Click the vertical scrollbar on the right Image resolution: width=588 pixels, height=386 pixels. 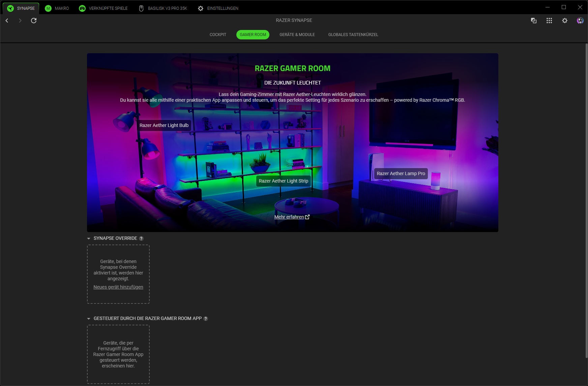[x=586, y=202]
